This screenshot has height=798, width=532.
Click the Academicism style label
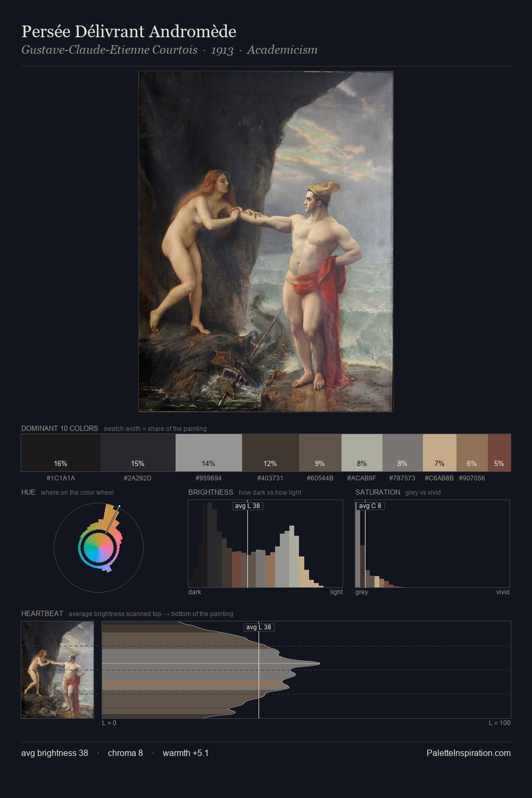tap(282, 50)
